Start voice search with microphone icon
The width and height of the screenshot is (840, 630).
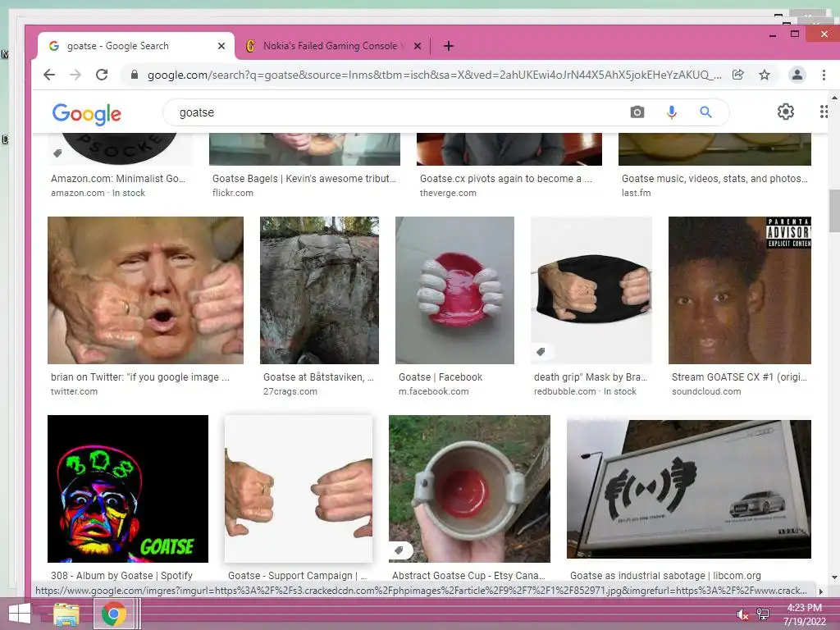[671, 112]
